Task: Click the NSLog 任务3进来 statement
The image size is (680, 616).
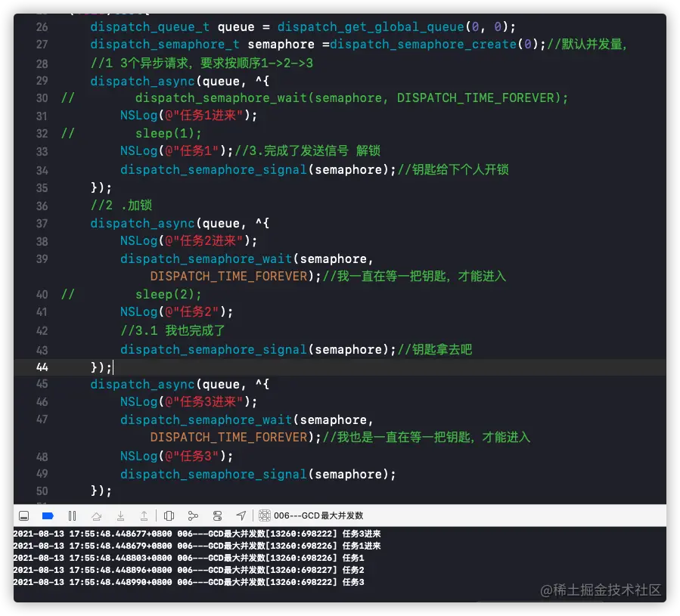Action: pyautogui.click(x=188, y=401)
